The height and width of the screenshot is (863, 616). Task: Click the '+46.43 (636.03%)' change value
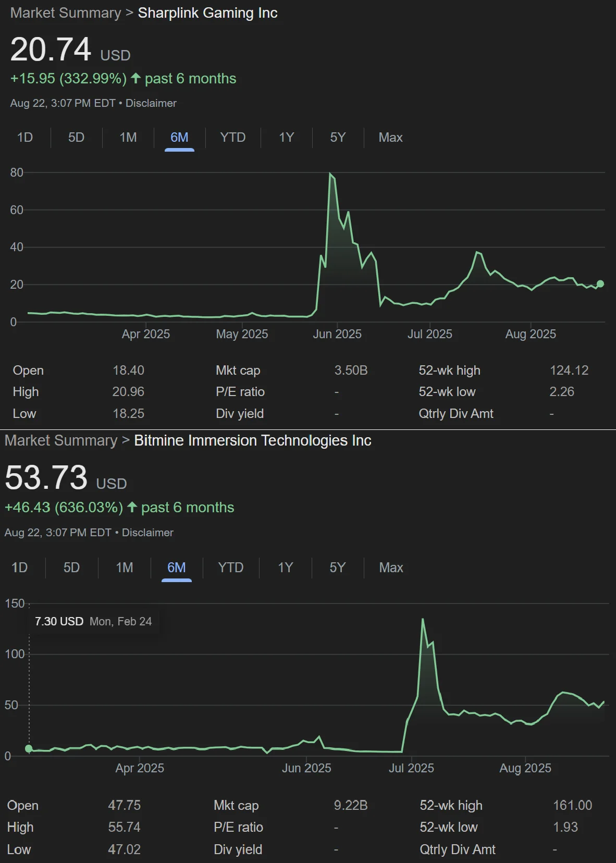[64, 507]
